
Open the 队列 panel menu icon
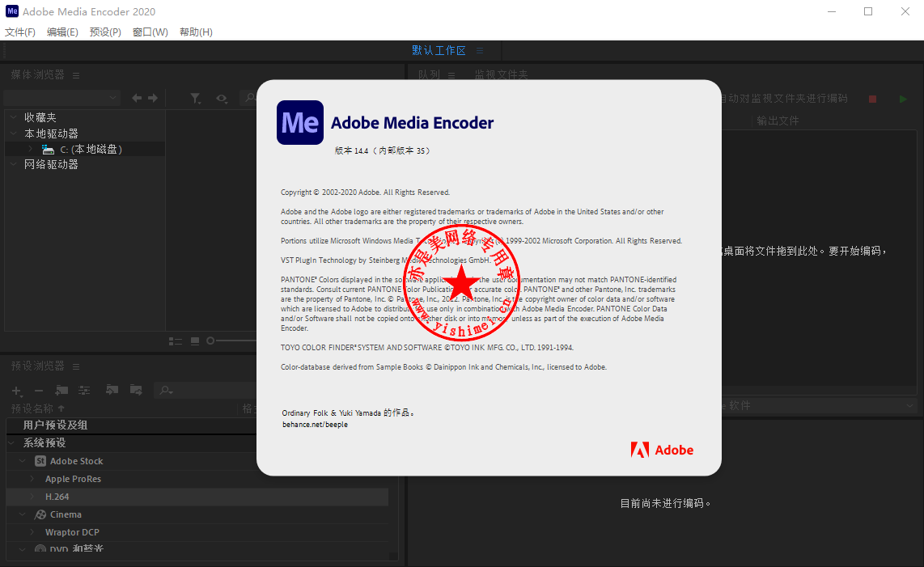(451, 75)
